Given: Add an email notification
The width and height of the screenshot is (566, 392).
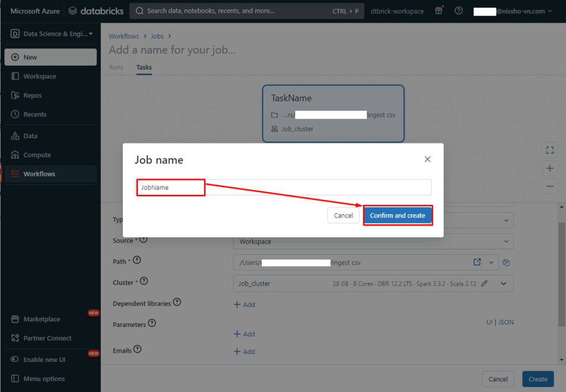Looking at the screenshot, I should [x=244, y=351].
